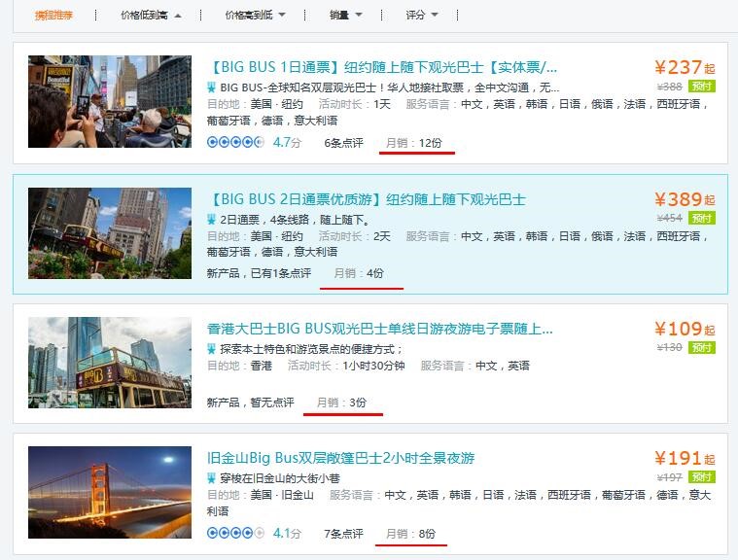Click 月销：8份 text
Image resolution: width=738 pixels, height=560 pixels.
click(410, 534)
